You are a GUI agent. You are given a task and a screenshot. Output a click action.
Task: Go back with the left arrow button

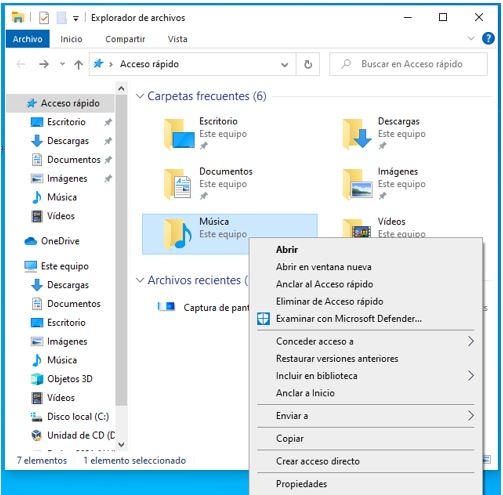[x=21, y=64]
